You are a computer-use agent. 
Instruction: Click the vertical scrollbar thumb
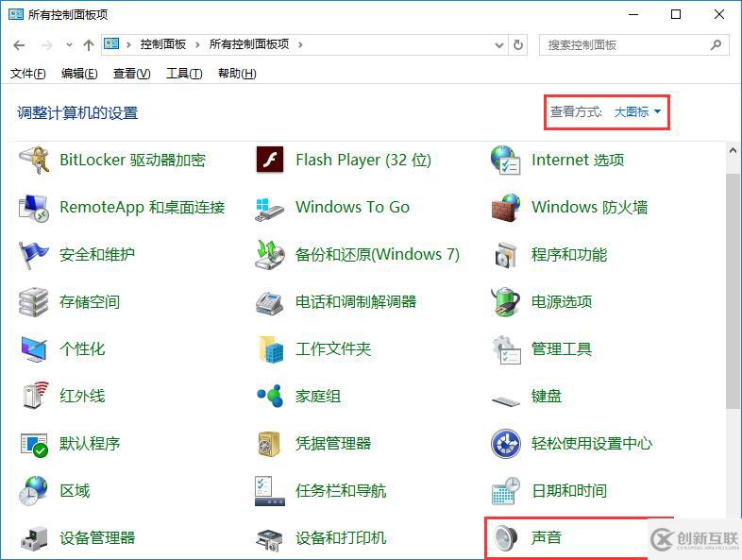[733, 291]
